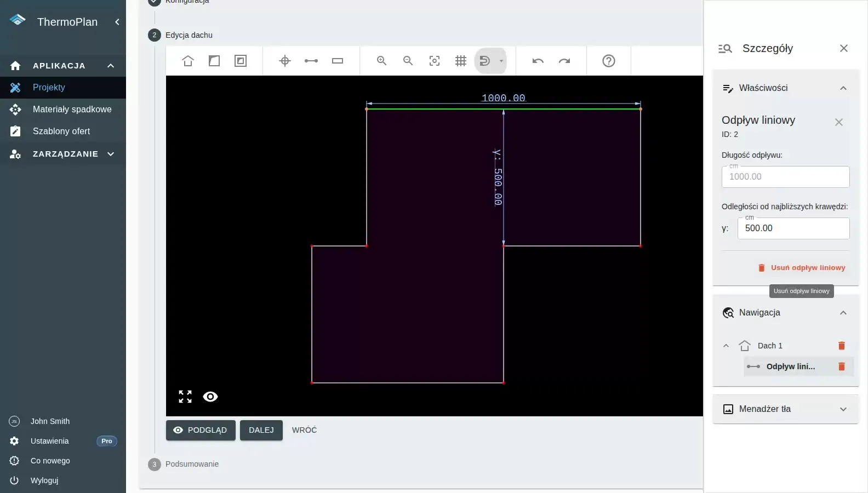Click Usuń odpływ liniowy button
The width and height of the screenshot is (868, 493).
[801, 268]
